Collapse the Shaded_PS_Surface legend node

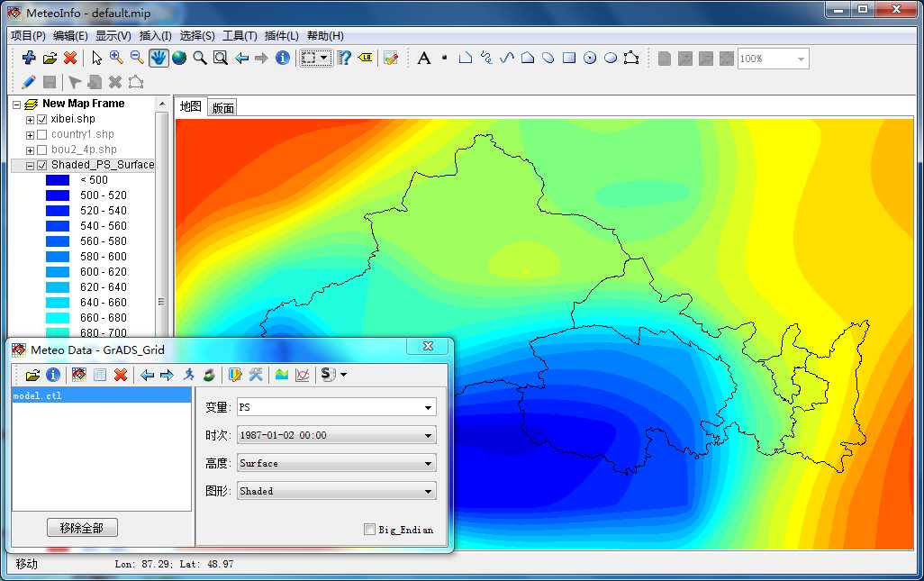tap(30, 166)
